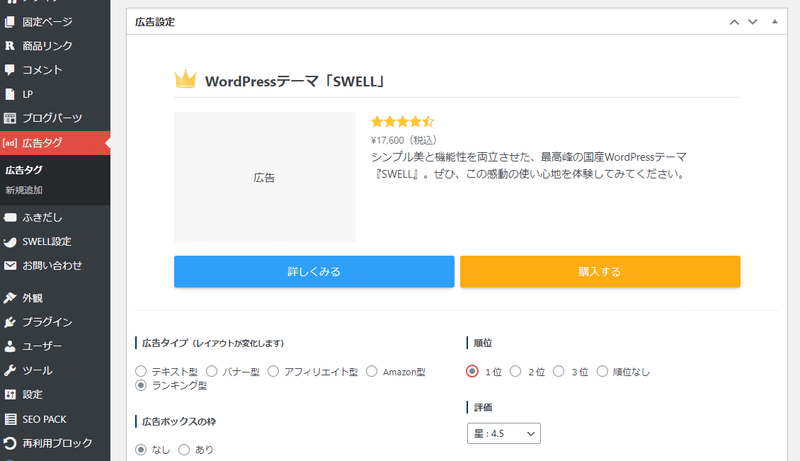Click the プラグイン plug icon
The image size is (800, 461).
click(x=10, y=322)
